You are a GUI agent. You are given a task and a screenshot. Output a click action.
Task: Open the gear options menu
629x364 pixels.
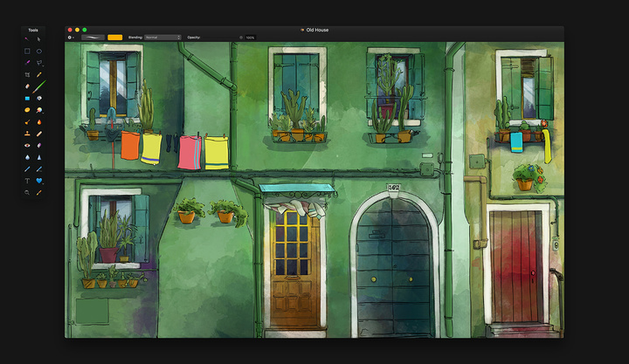70,38
